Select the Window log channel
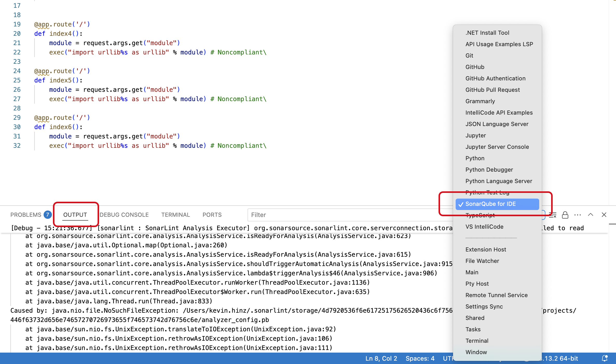Screen dimensions: 616x364 click(x=497, y=352)
